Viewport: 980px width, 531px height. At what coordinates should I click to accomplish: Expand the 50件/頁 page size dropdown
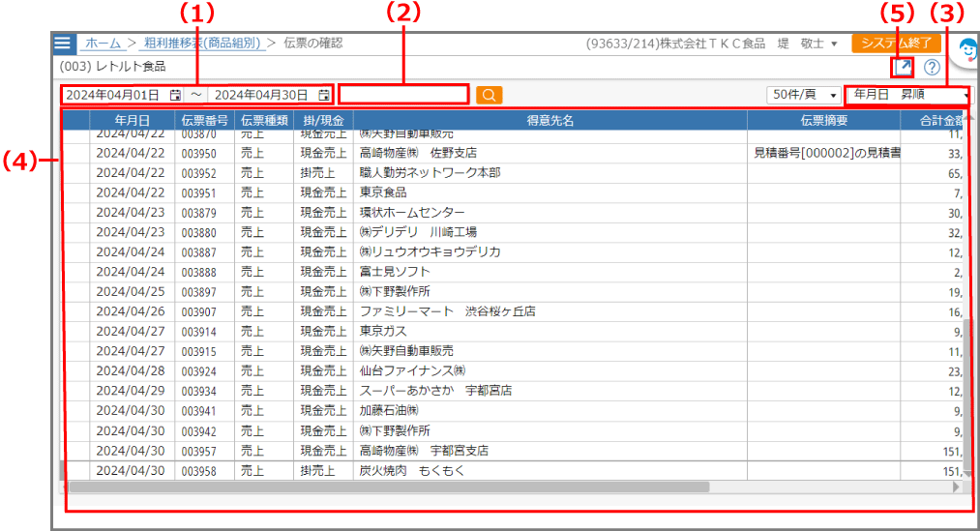804,95
